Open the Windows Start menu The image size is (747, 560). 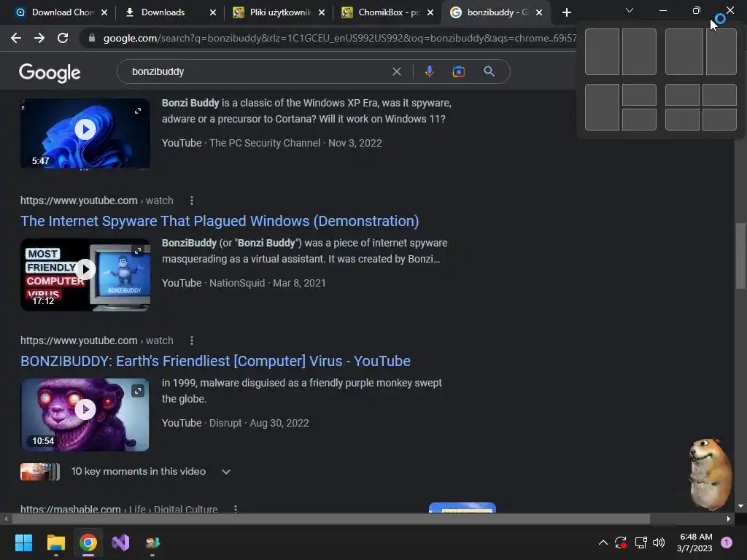click(23, 542)
